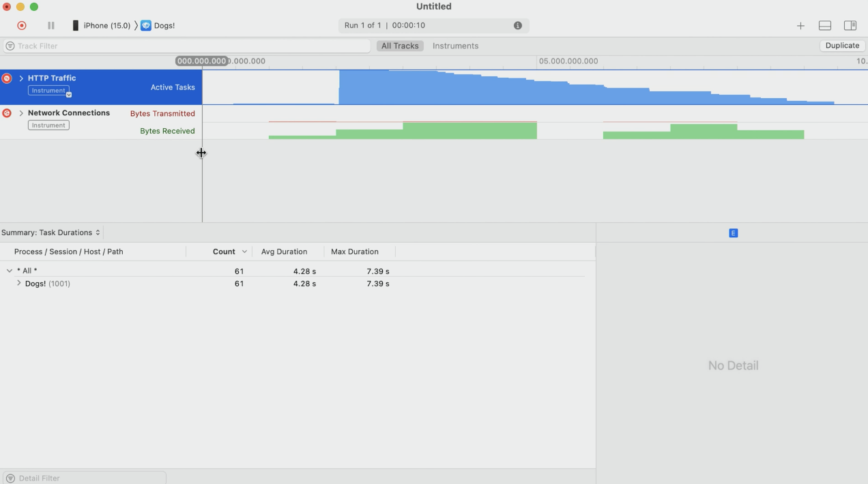The width and height of the screenshot is (868, 484).
Task: Sort by Count column header
Action: click(x=224, y=252)
